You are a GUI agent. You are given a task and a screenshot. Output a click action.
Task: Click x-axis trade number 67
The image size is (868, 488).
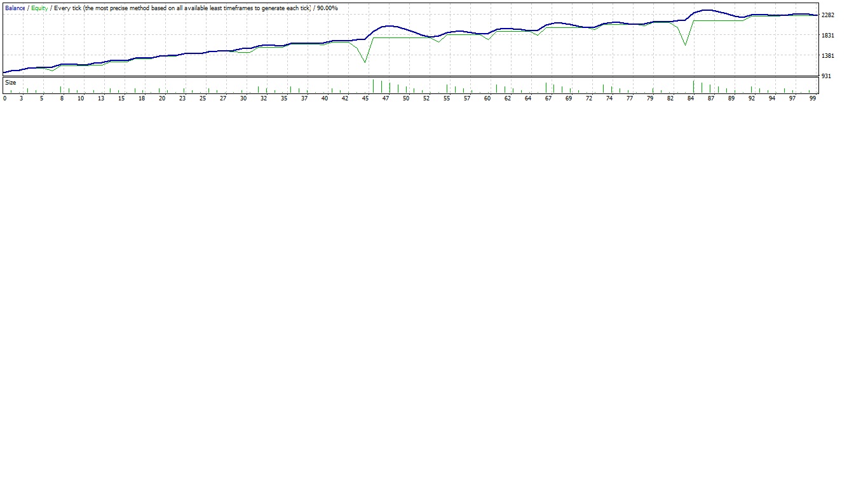[x=548, y=98]
